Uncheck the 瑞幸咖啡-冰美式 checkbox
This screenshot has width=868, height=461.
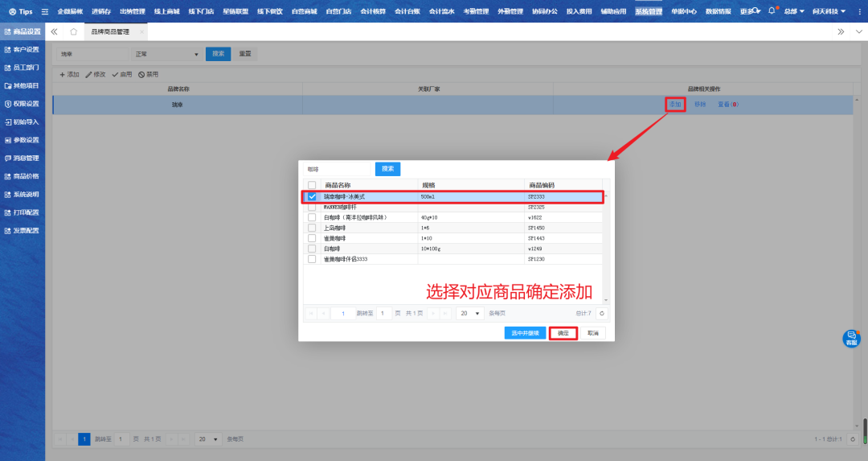click(312, 197)
